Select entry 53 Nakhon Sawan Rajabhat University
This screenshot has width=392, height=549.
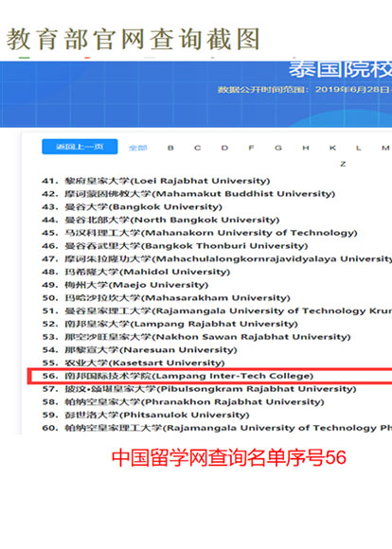click(x=196, y=337)
